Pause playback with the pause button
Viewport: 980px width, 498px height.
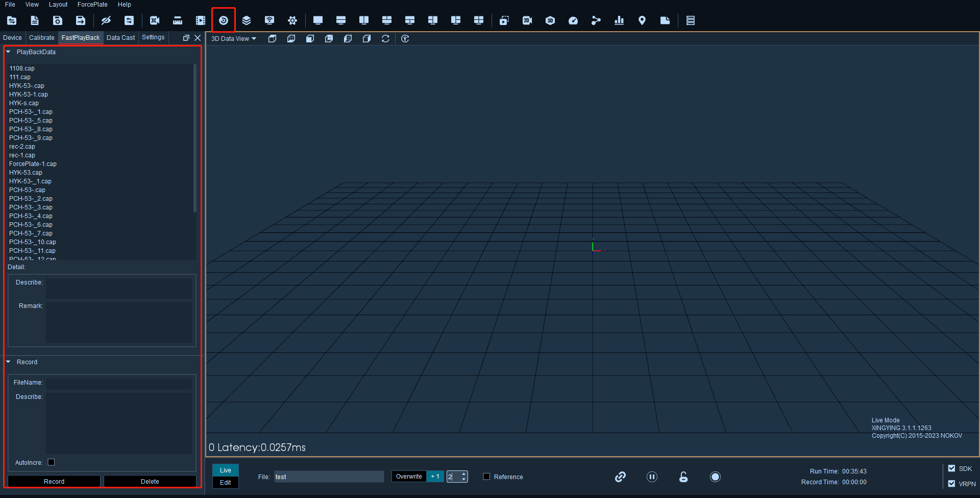click(x=652, y=477)
